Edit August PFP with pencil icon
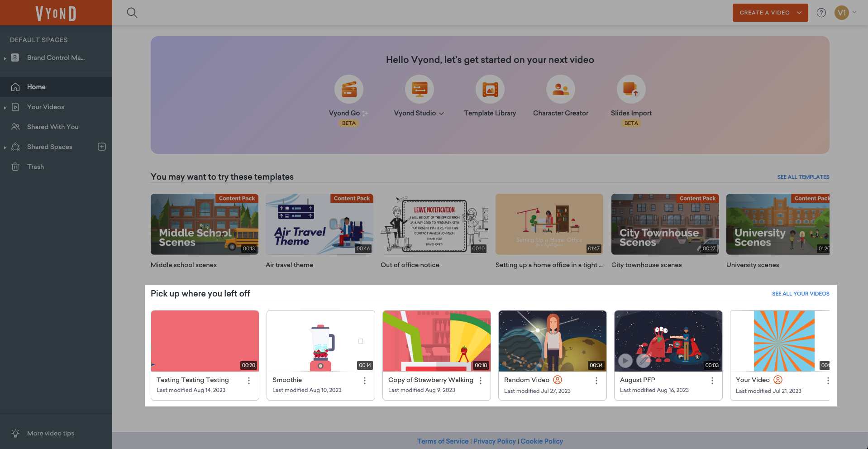The image size is (868, 449). pos(644,361)
